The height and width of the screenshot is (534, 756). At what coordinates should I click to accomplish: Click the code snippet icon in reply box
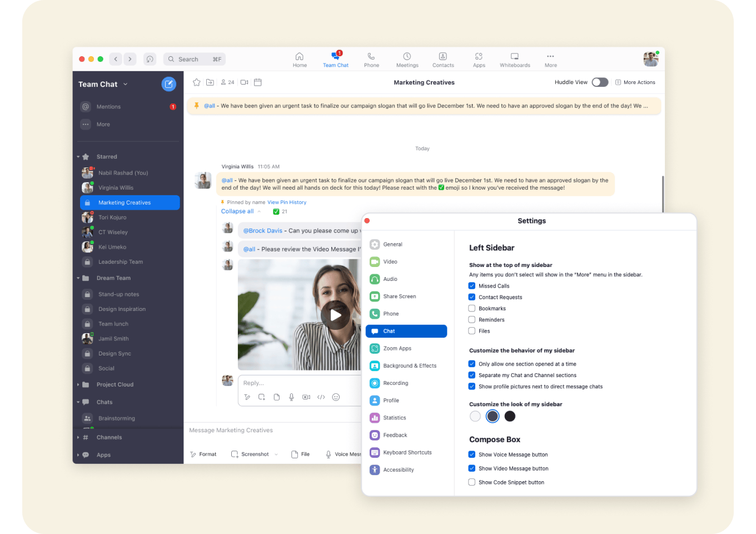point(321,397)
